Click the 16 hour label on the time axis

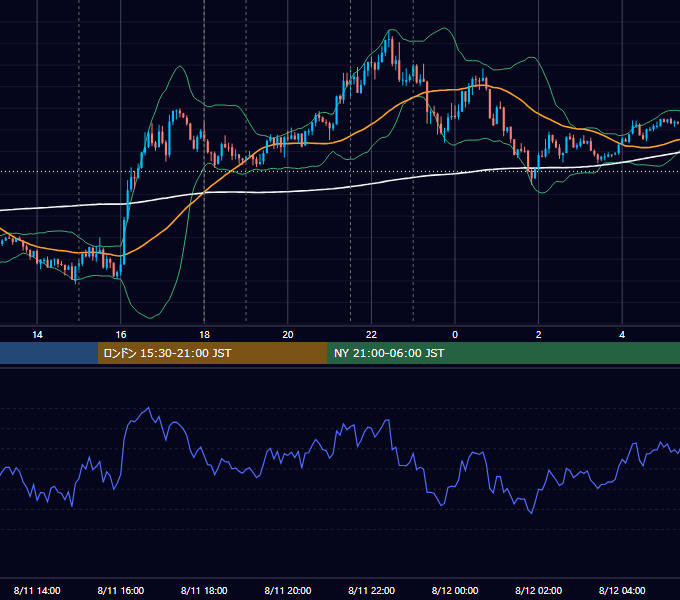pyautogui.click(x=121, y=335)
